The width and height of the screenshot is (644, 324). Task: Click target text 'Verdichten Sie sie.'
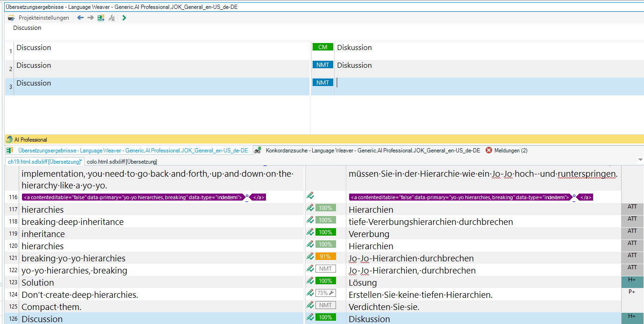pos(384,307)
